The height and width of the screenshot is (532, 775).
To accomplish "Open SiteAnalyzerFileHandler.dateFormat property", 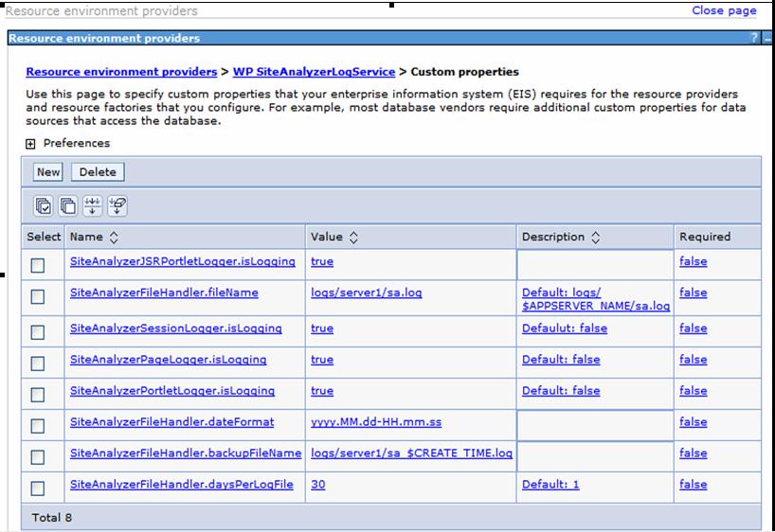I will coord(172,421).
